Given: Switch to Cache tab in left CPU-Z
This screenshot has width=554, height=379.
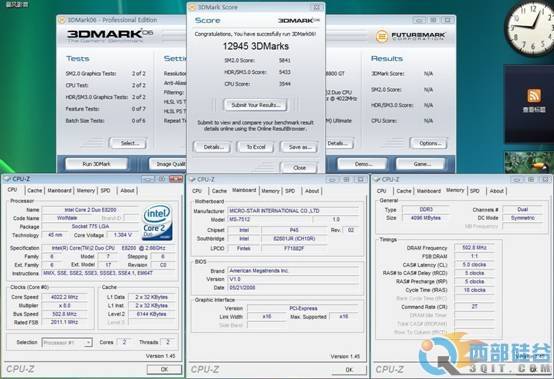Looking at the screenshot, I should click(x=35, y=190).
